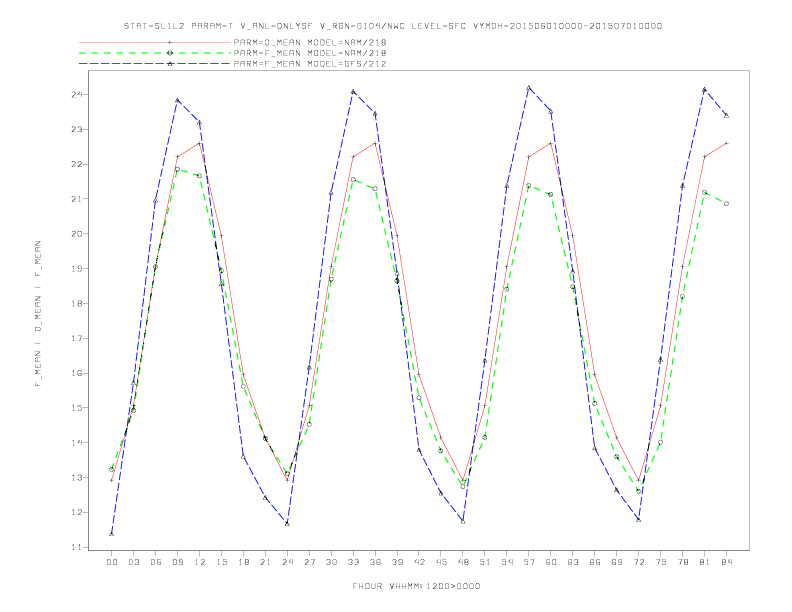792x612 pixels.
Task: Click x-axis forecast hour label 48
Action: (x=463, y=562)
